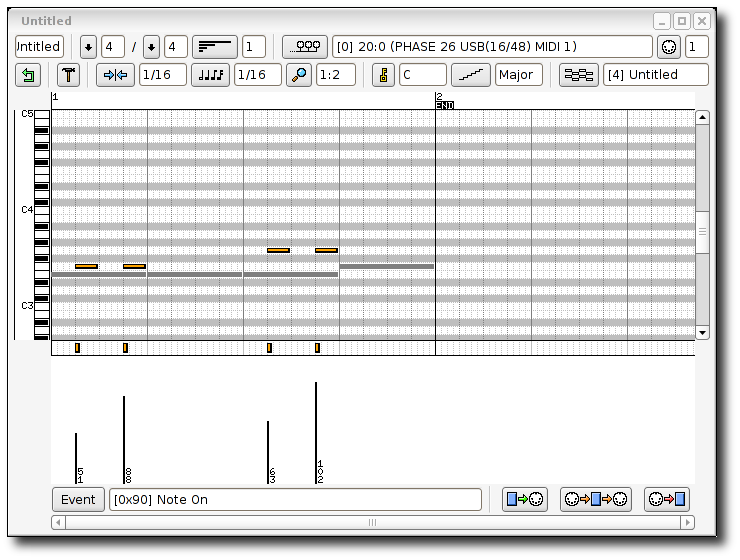The image size is (740, 560).
Task: Open MIDI output bus selector button
Action: [305, 47]
